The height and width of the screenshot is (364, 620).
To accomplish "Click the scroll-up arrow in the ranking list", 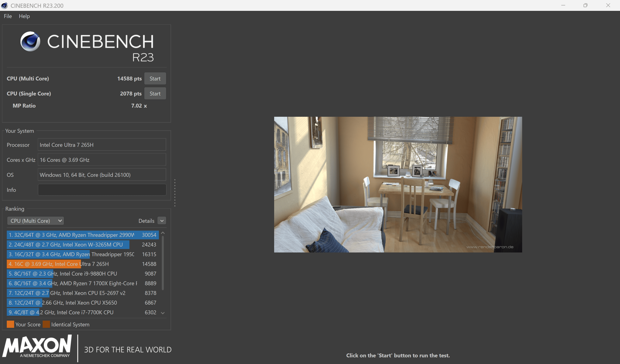I will (163, 233).
